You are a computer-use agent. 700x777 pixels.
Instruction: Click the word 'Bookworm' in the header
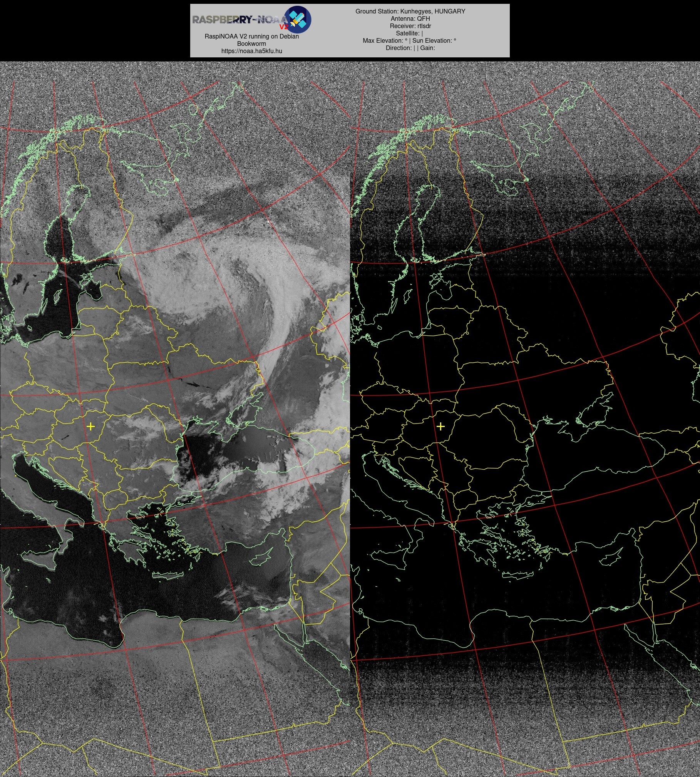(x=251, y=44)
